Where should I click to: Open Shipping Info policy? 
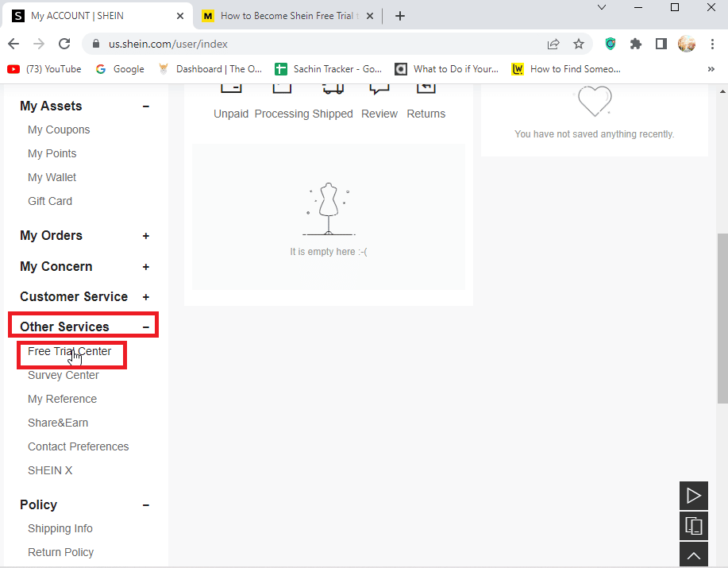(x=60, y=528)
